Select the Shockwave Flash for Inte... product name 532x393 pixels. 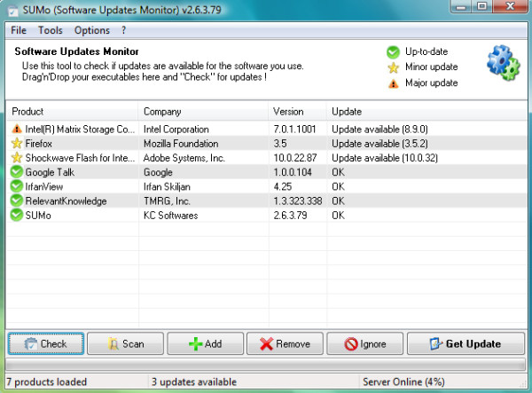[80, 158]
